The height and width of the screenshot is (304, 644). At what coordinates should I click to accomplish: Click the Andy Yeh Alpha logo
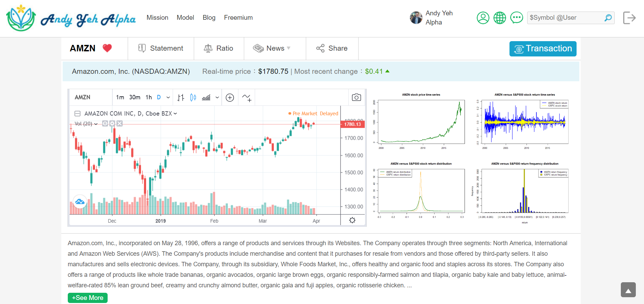coord(71,18)
